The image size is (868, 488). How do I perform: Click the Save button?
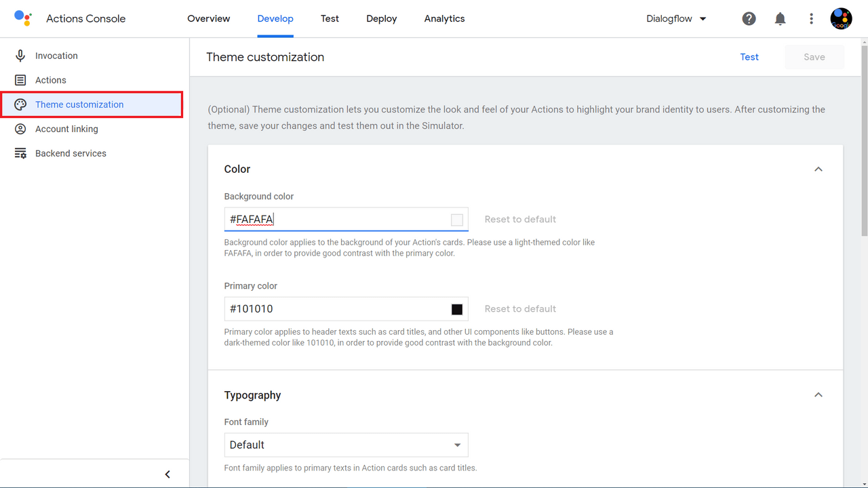coord(814,57)
